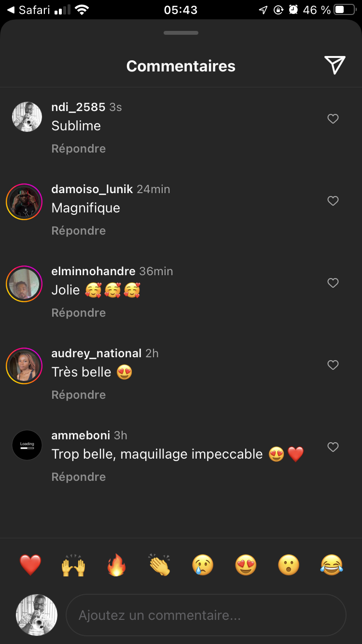Return to Safari via status bar
The height and width of the screenshot is (644, 362).
pos(29,10)
